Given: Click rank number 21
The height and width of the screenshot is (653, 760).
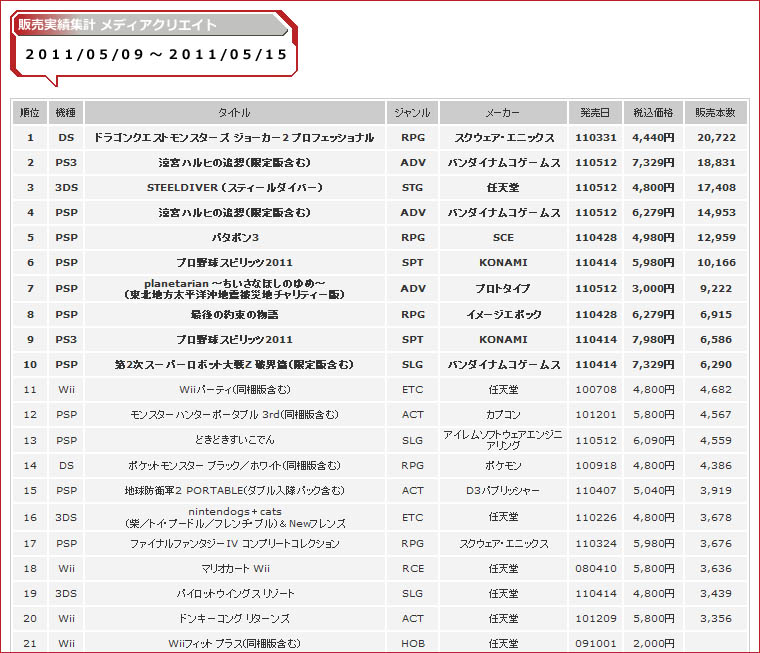Looking at the screenshot, I should coord(30,644).
